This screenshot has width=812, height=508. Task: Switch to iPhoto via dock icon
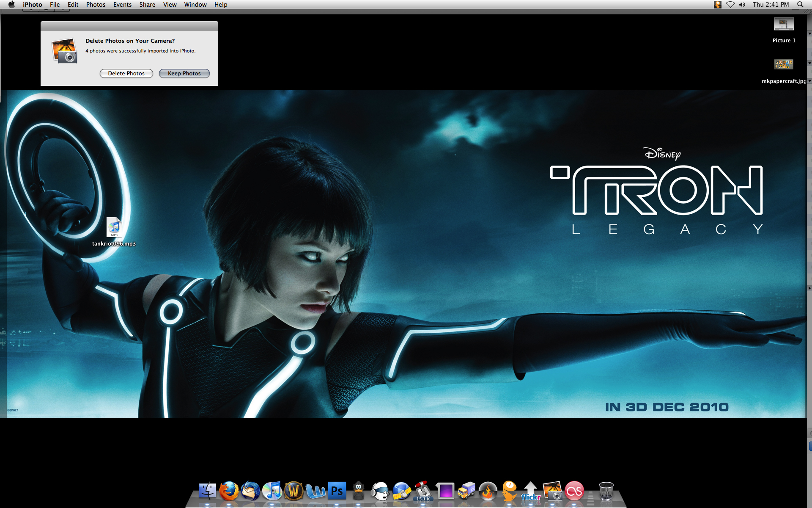point(553,491)
